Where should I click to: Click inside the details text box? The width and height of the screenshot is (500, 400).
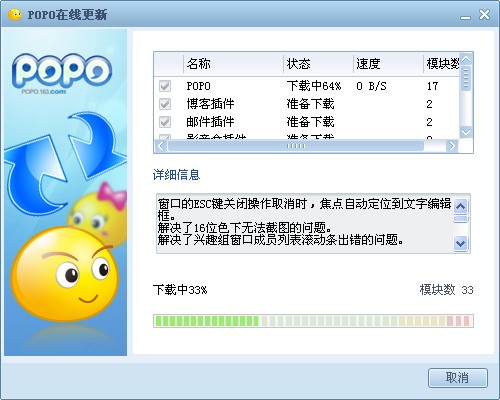pyautogui.click(x=304, y=223)
